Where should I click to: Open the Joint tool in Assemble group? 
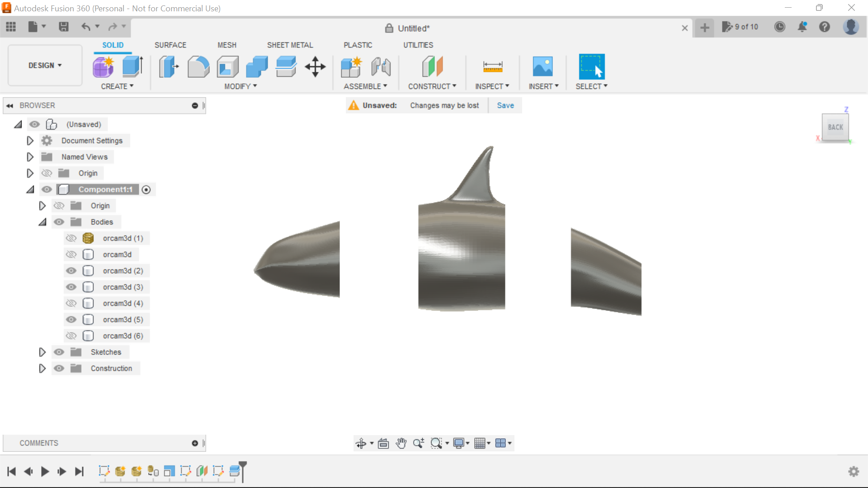point(381,66)
